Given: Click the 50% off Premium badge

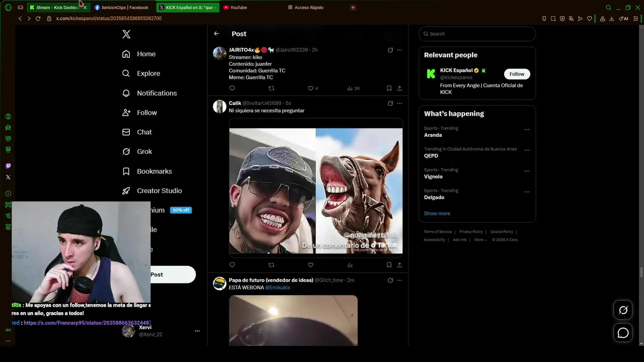Looking at the screenshot, I should (181, 210).
